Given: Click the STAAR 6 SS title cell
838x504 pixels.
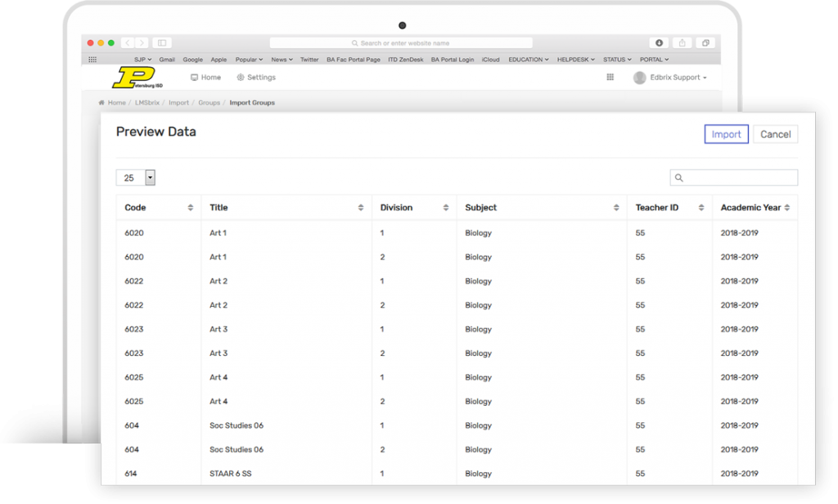Looking at the screenshot, I should tap(230, 474).
